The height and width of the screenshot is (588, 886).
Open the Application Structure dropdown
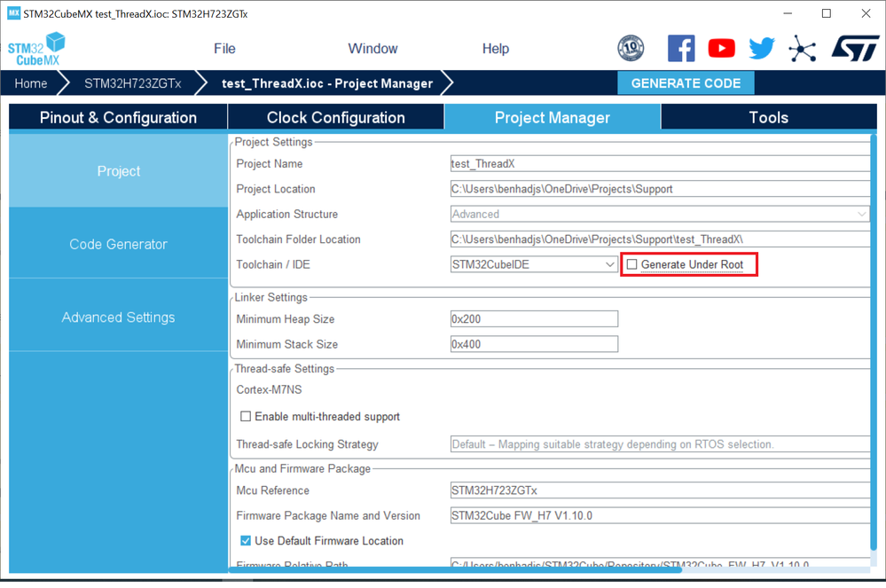click(660, 214)
